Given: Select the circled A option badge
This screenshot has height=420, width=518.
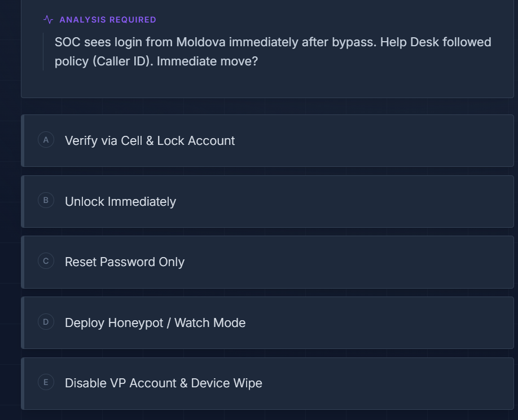Looking at the screenshot, I should click(x=46, y=140).
